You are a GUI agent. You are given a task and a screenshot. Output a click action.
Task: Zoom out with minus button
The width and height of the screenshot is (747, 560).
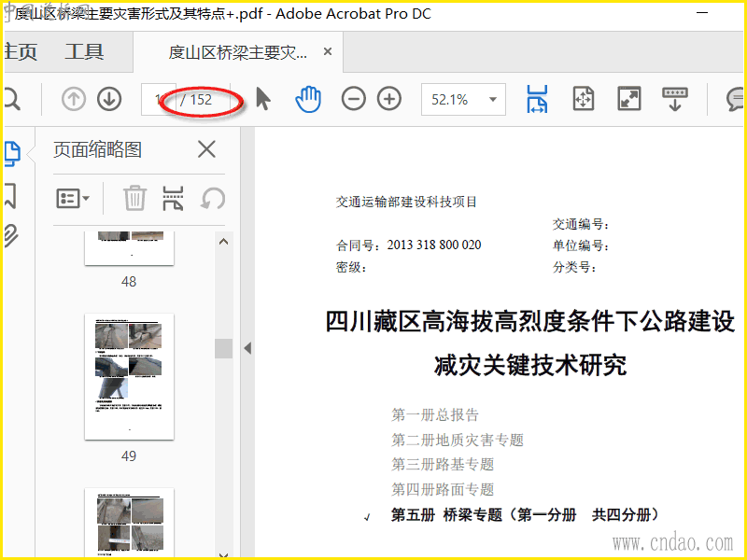tap(354, 99)
